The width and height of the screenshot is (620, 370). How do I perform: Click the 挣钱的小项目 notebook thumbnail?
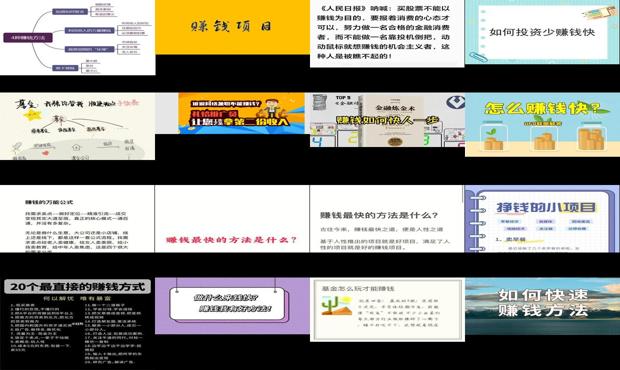point(542,219)
